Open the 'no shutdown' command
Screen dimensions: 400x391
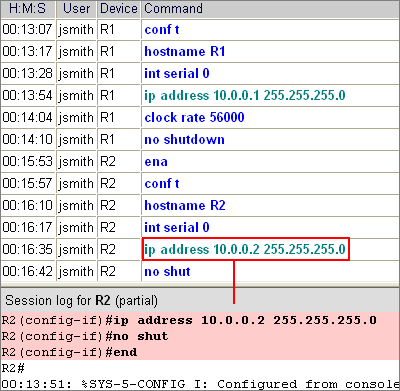[x=184, y=140]
